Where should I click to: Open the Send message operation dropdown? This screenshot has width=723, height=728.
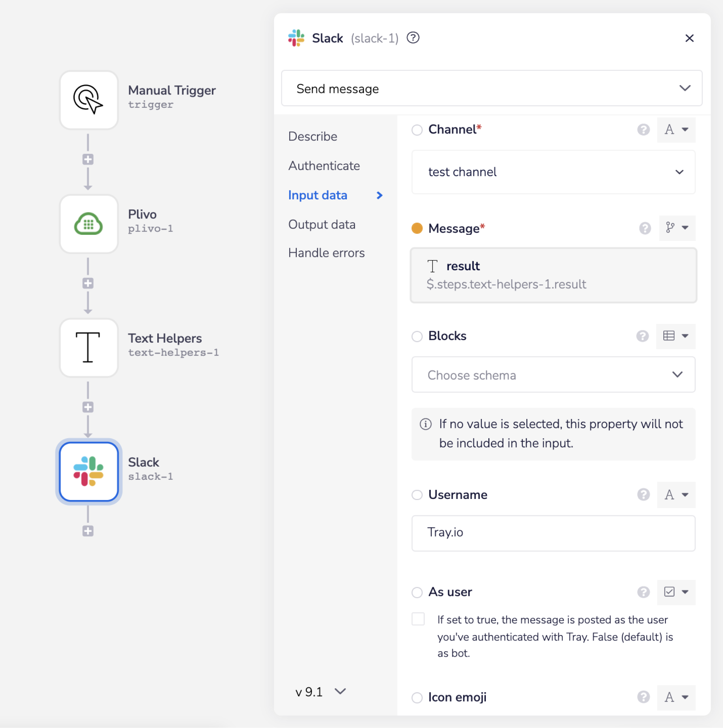(491, 89)
